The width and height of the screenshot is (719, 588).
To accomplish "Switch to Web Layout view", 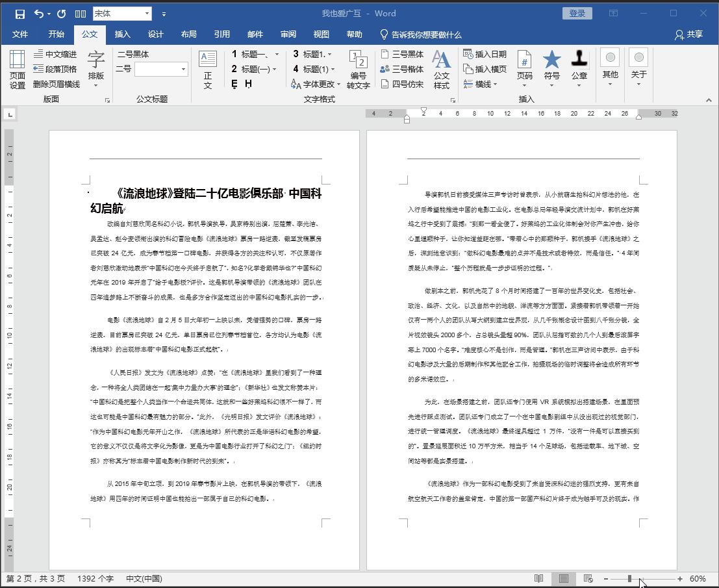I will (588, 578).
